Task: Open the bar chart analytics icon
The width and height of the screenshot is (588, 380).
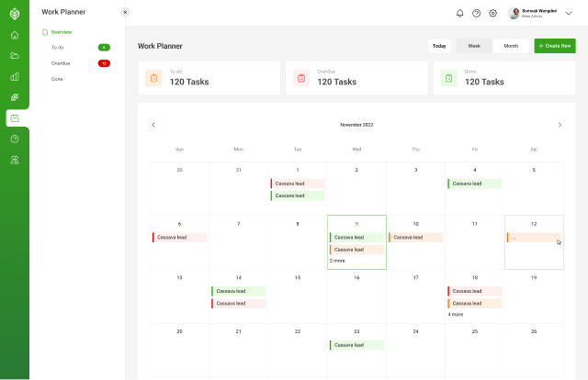Action: tap(15, 77)
